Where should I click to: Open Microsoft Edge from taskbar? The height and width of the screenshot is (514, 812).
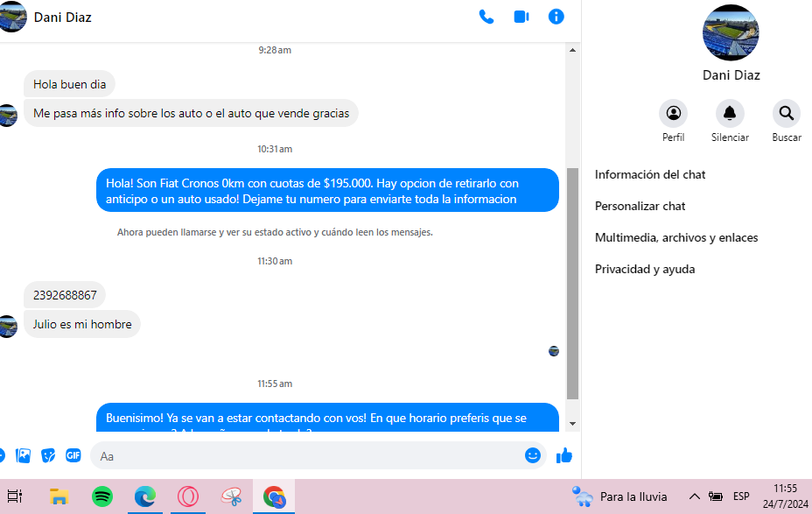pos(145,496)
